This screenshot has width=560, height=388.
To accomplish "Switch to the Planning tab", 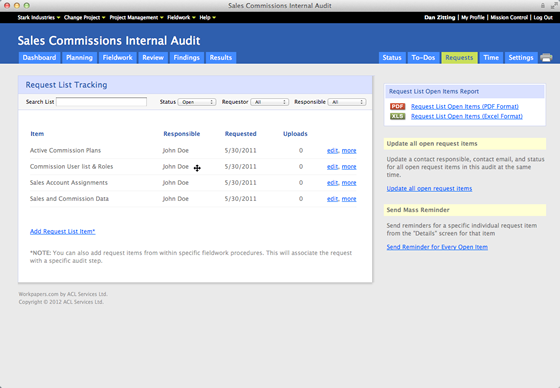I will (x=79, y=58).
